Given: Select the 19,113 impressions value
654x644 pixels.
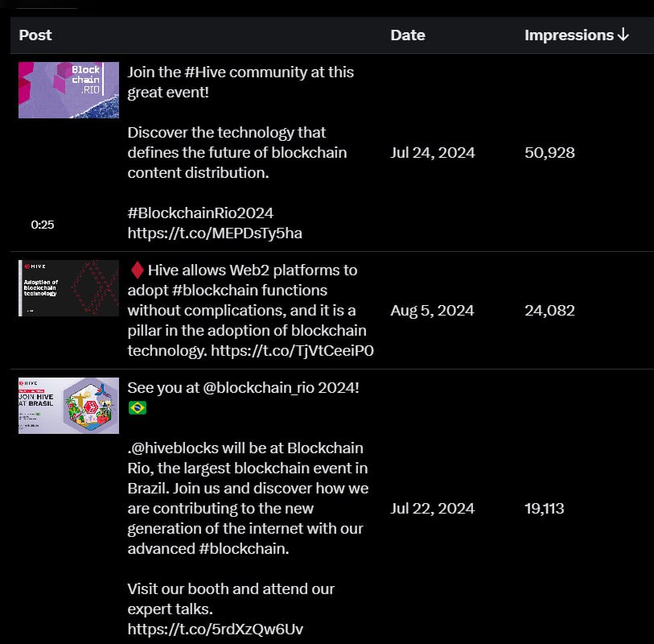Looking at the screenshot, I should click(x=545, y=508).
